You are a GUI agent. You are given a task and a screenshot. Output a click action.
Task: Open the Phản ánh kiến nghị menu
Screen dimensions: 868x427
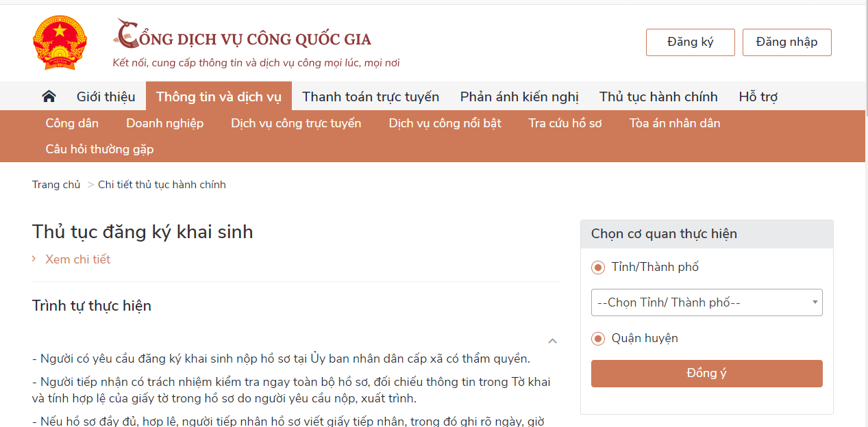519,96
